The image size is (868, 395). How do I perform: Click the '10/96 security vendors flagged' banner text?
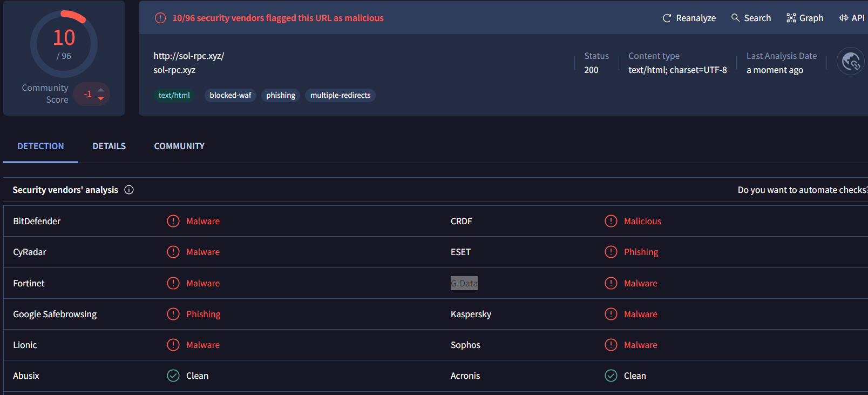278,18
